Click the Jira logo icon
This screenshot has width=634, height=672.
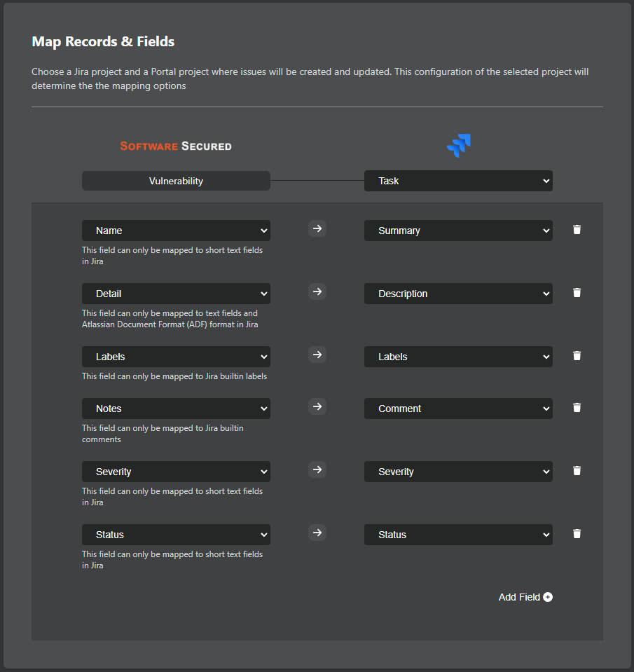click(458, 146)
